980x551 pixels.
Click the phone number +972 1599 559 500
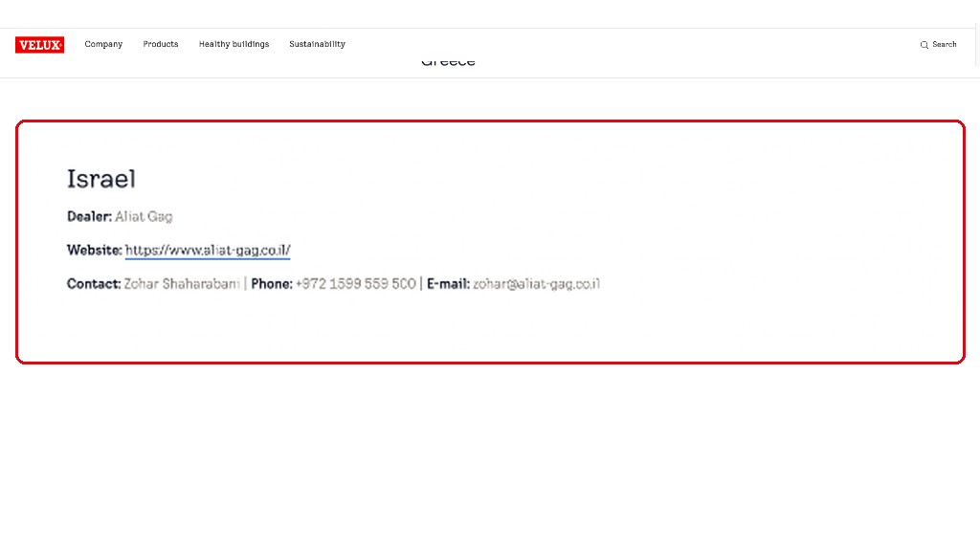point(356,284)
